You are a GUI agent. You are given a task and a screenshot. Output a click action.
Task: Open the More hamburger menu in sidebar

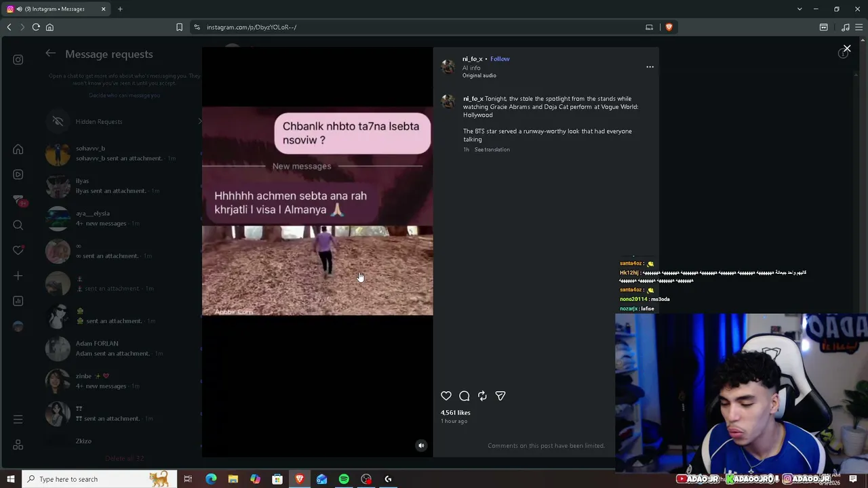pos(18,420)
